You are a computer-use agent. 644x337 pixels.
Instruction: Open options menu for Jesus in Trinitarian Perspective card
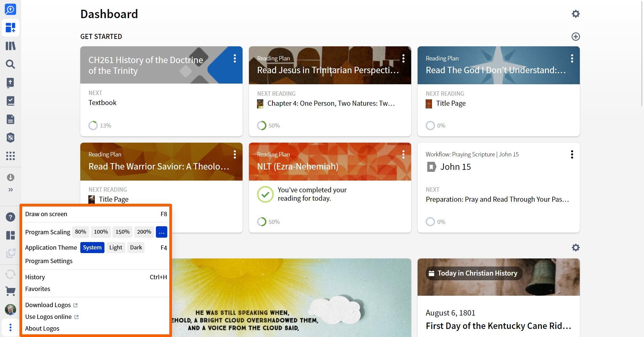403,58
